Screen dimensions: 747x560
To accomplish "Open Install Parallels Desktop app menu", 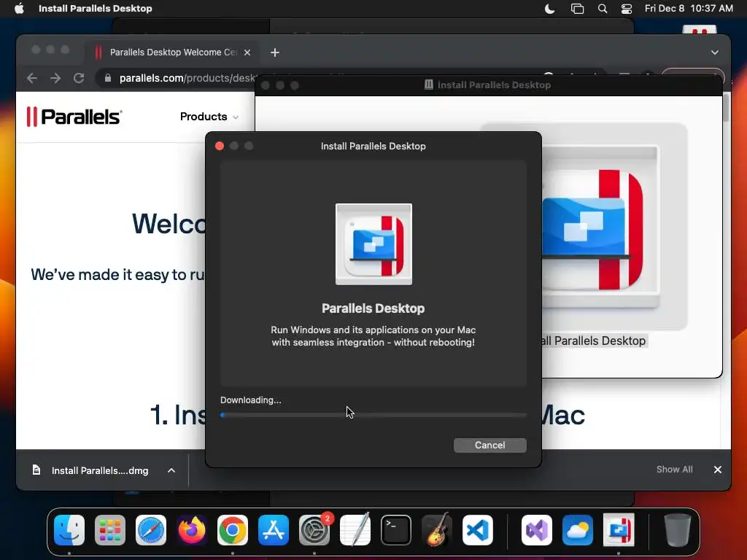I will tap(96, 9).
